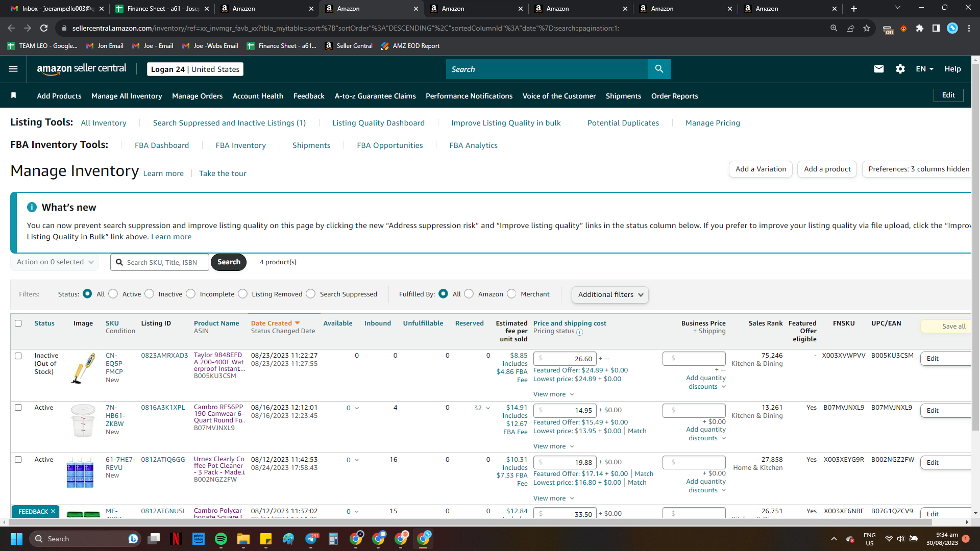Screen dimensions: 980x551
Task: Open Performance Notifications
Action: (x=469, y=96)
